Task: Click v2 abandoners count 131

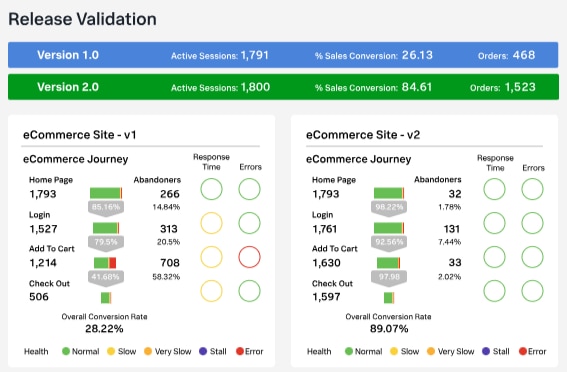Action: pos(452,229)
